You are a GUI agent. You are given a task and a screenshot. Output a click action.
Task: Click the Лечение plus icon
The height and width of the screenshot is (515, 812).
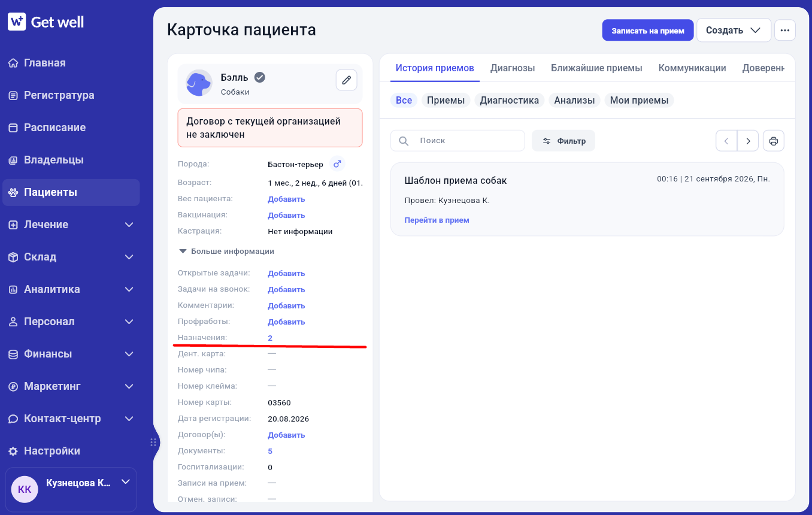click(13, 225)
